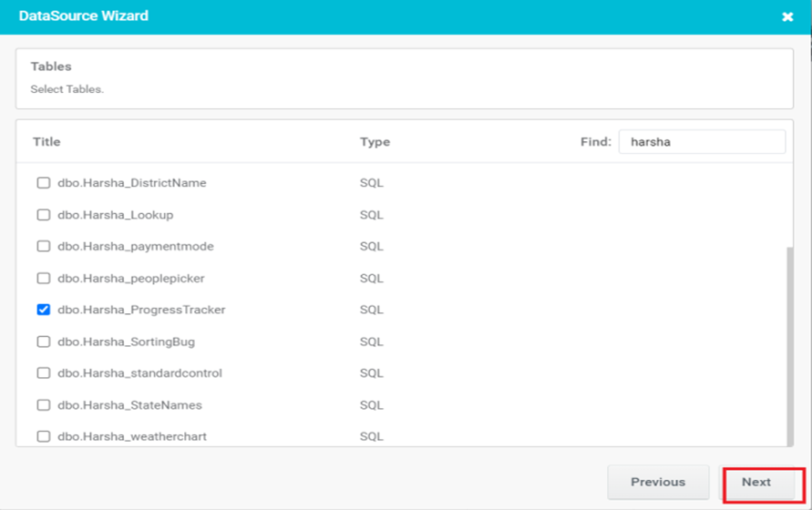812x510 pixels.
Task: Click the Type column header
Action: 375,142
